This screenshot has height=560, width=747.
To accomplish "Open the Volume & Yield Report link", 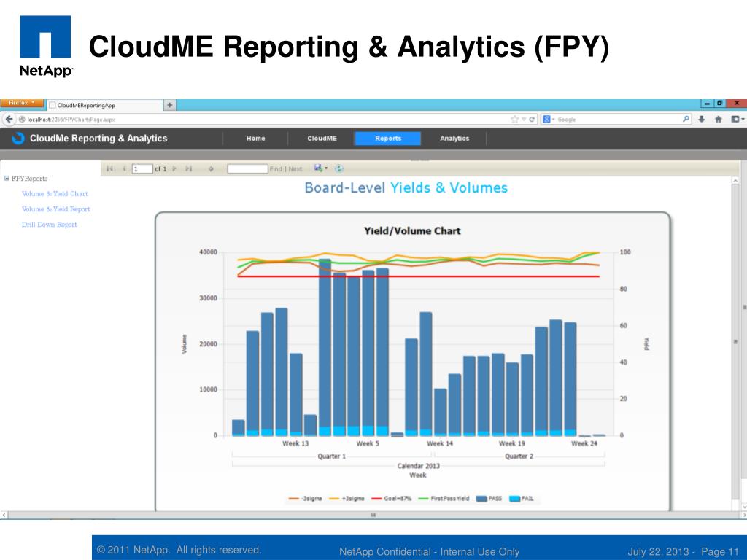I will (55, 209).
